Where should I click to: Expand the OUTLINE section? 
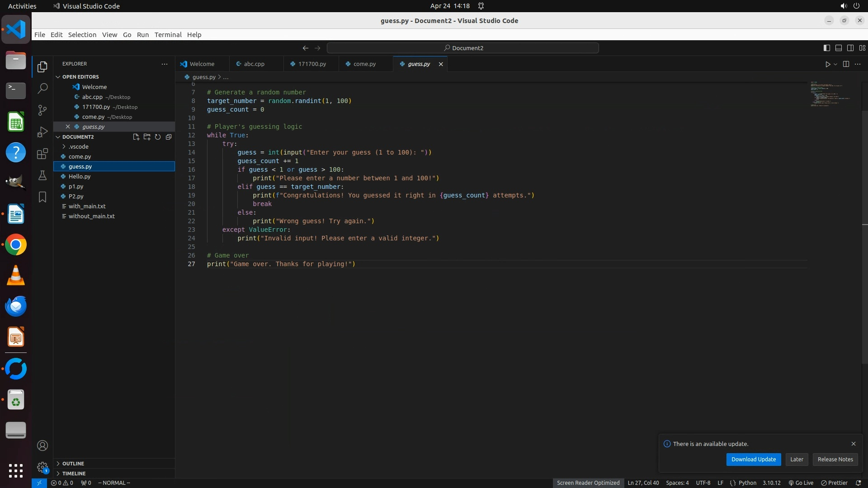click(x=73, y=464)
